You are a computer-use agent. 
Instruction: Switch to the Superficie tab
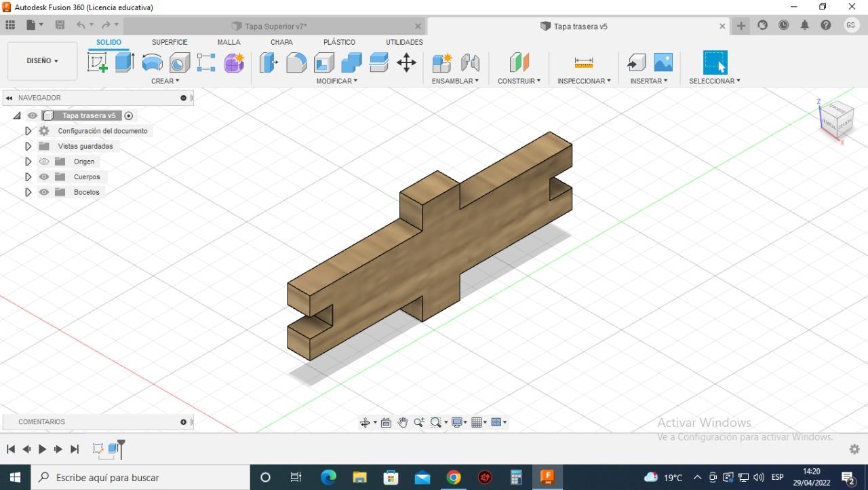pos(170,42)
